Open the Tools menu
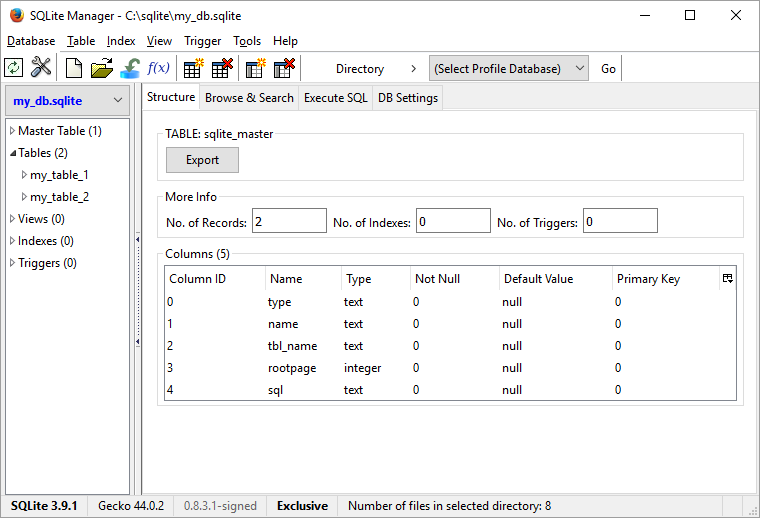 point(247,41)
